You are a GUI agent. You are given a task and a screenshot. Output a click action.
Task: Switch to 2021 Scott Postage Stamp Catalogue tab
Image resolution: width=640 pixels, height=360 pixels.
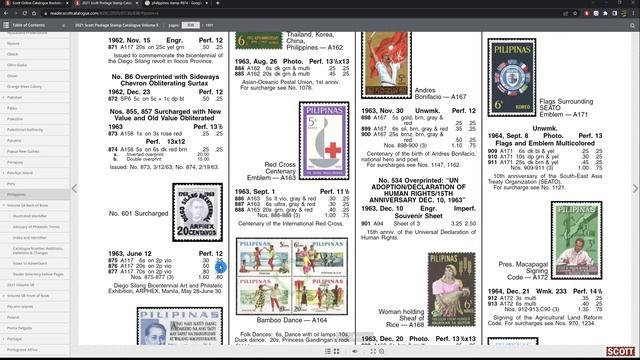106,3
